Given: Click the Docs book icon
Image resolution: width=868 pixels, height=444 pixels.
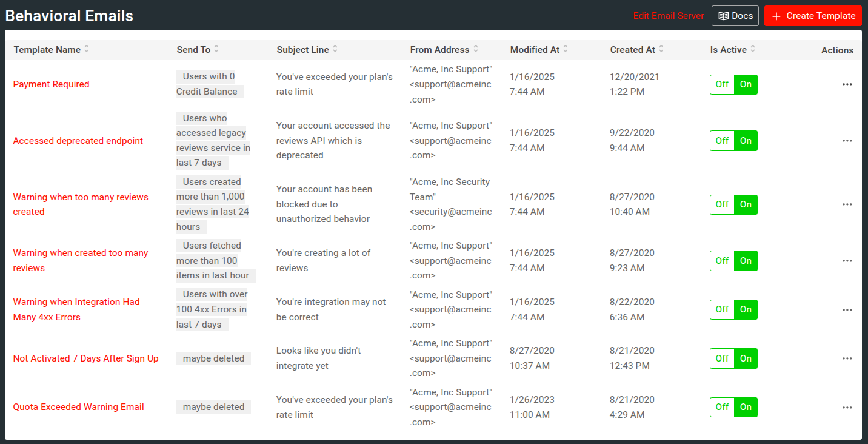Looking at the screenshot, I should pyautogui.click(x=723, y=15).
